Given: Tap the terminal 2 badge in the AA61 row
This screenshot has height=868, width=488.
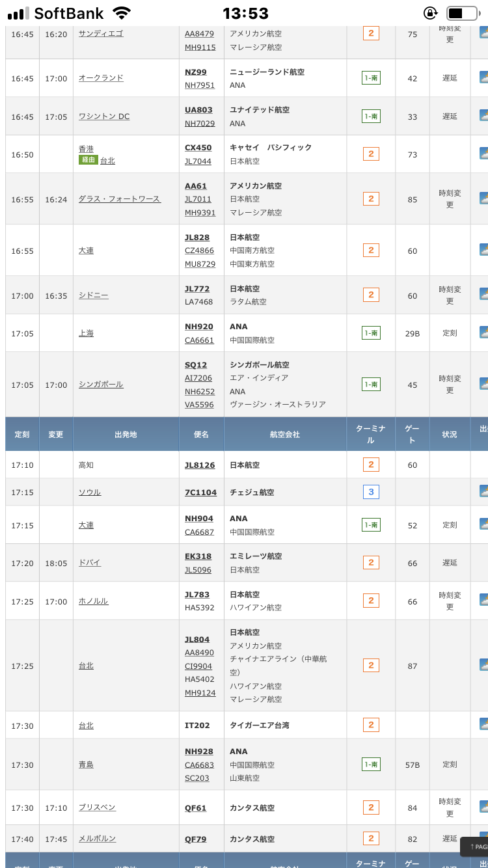Looking at the screenshot, I should click(371, 199).
